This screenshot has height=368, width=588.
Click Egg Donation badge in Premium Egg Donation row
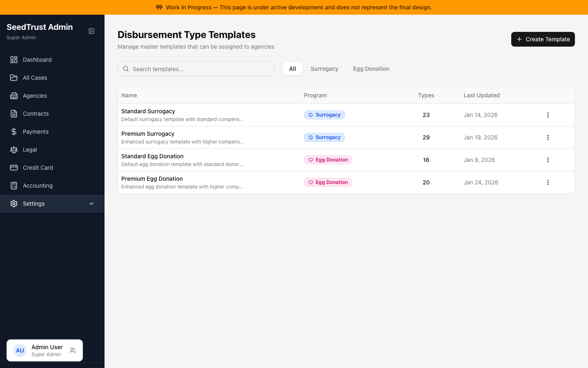tap(328, 182)
